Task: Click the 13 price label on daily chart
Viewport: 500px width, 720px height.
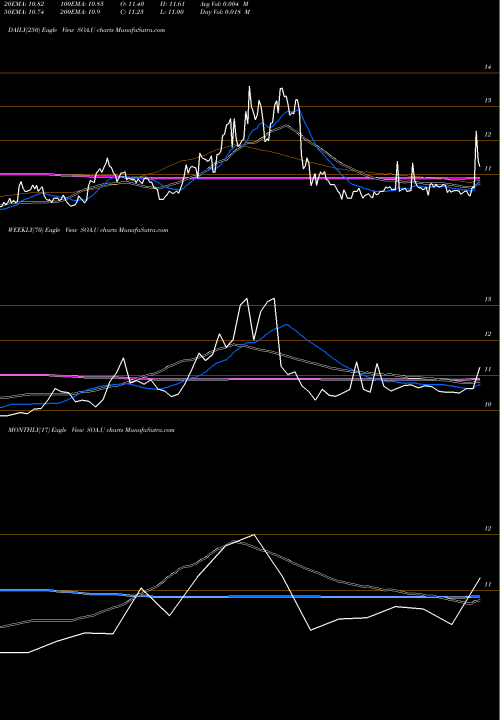Action: pyautogui.click(x=488, y=101)
